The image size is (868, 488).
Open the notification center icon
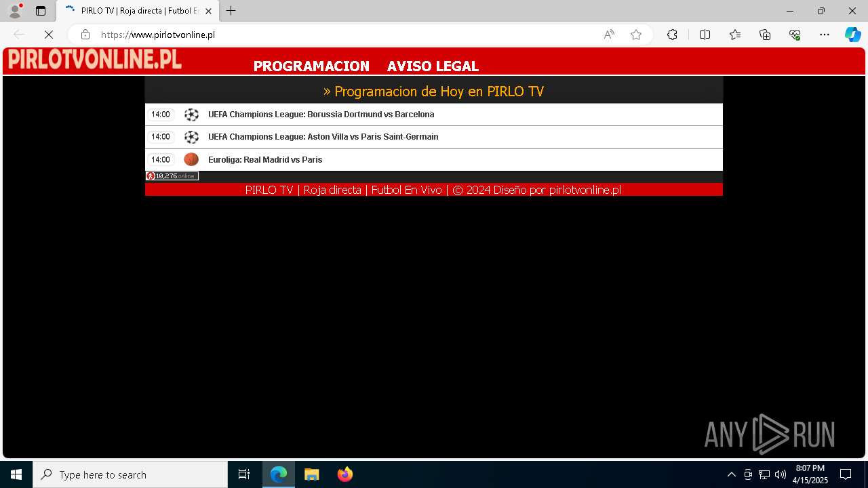coord(846,474)
